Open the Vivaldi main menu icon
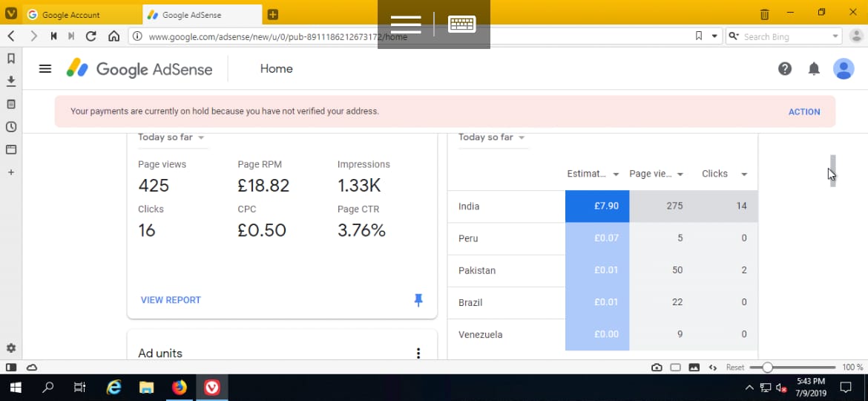868x401 pixels. (x=10, y=13)
